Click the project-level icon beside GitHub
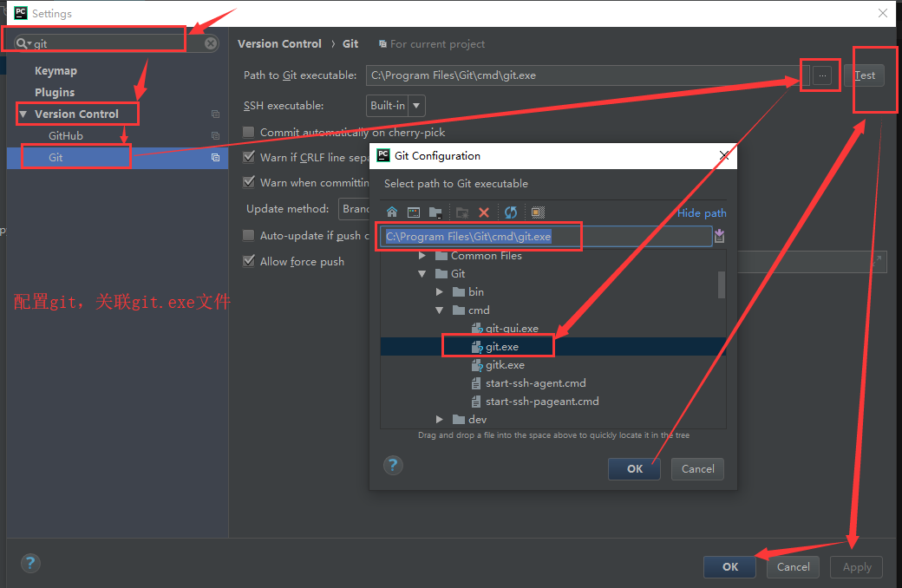902x588 pixels. click(x=215, y=136)
